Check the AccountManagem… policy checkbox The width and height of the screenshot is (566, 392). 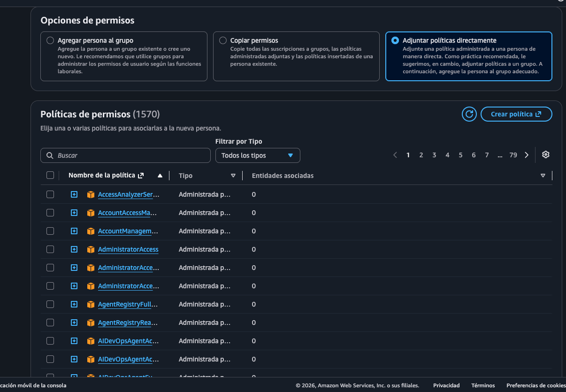click(50, 231)
